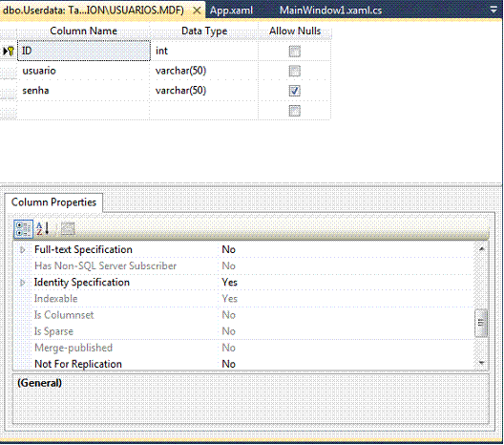Toggle Allow Nulls for ID column
The image size is (504, 445).
[294, 52]
